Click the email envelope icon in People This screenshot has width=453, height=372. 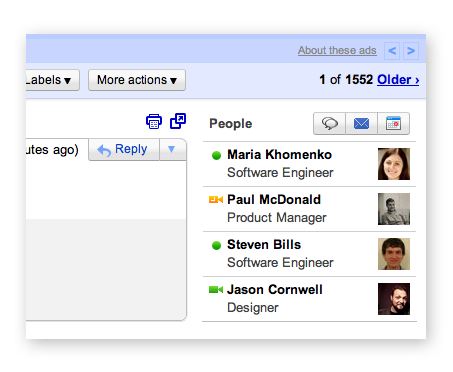point(361,124)
